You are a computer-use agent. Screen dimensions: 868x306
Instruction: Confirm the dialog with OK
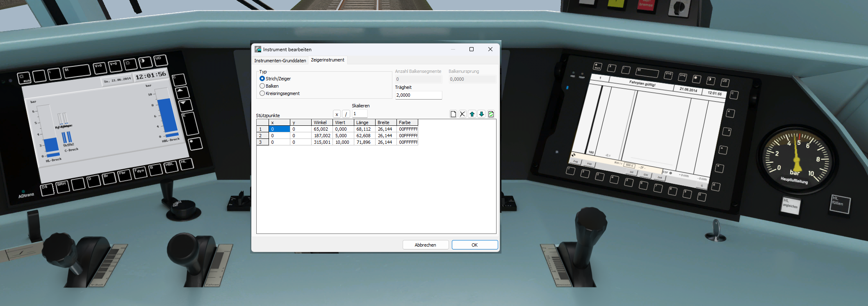click(x=475, y=245)
